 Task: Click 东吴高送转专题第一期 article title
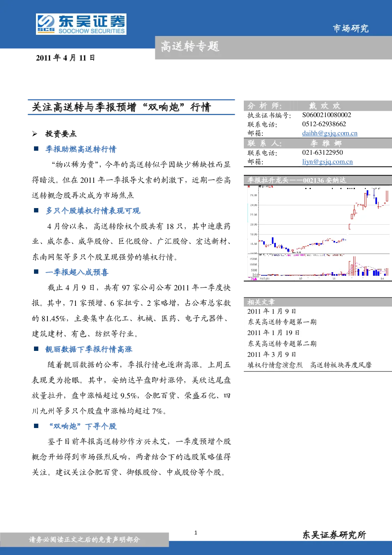click(x=282, y=322)
